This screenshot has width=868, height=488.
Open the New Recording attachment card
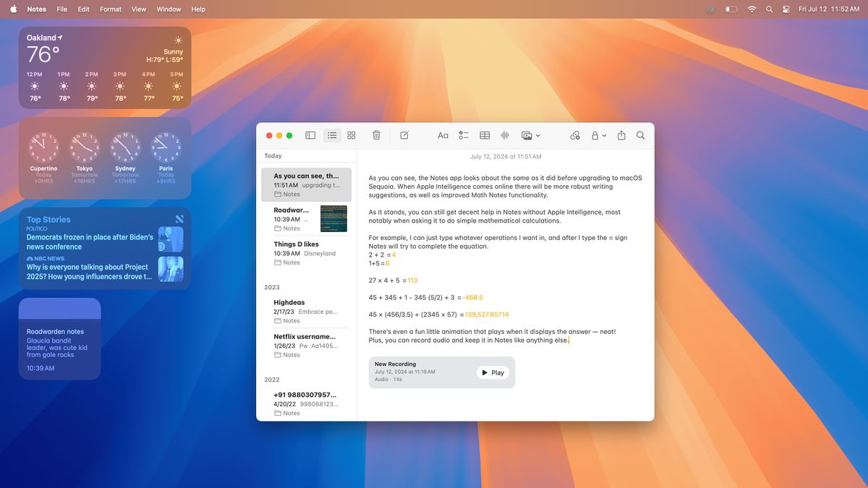point(442,372)
